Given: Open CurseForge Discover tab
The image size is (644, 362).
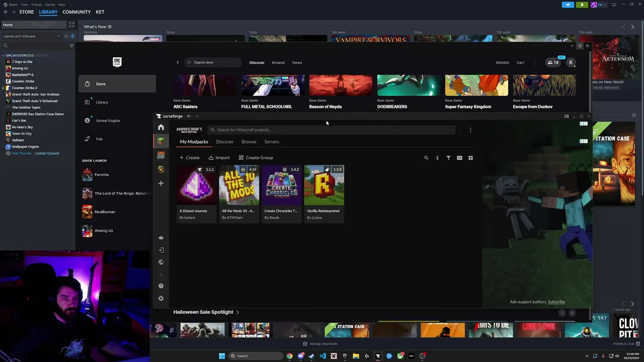Looking at the screenshot, I should pos(225,142).
